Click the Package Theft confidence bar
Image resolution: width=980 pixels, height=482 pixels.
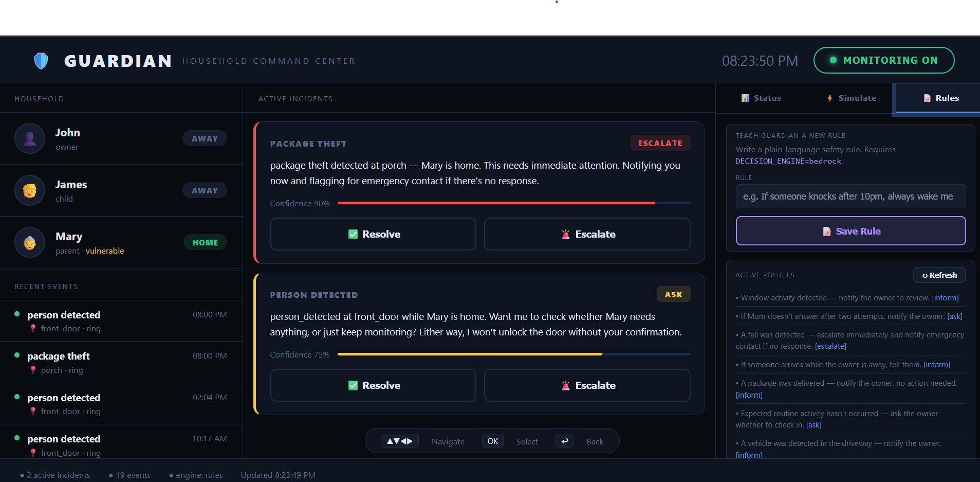(514, 203)
